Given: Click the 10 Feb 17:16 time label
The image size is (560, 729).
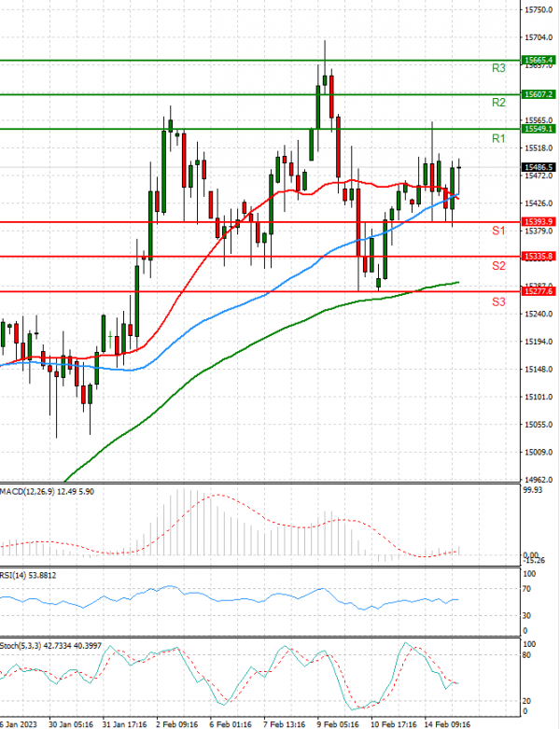Looking at the screenshot, I should point(393,724).
